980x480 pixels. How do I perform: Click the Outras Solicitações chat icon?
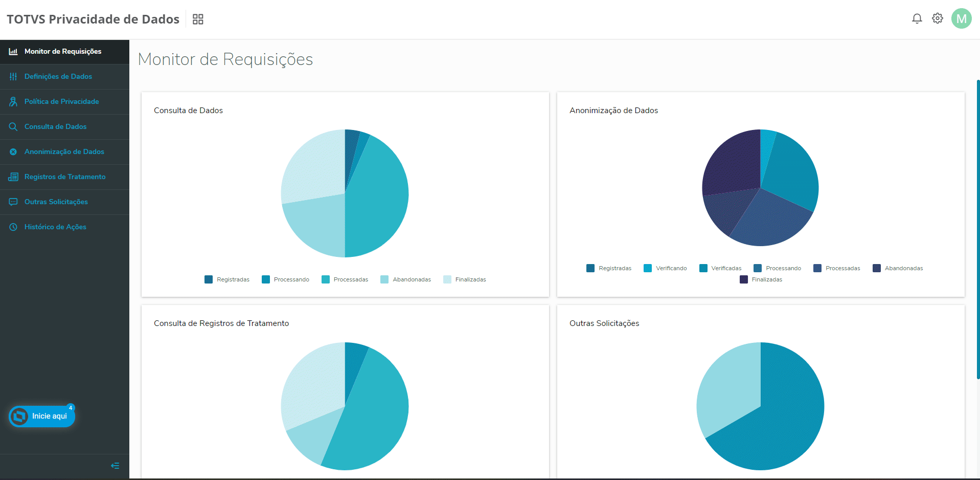[x=13, y=202]
